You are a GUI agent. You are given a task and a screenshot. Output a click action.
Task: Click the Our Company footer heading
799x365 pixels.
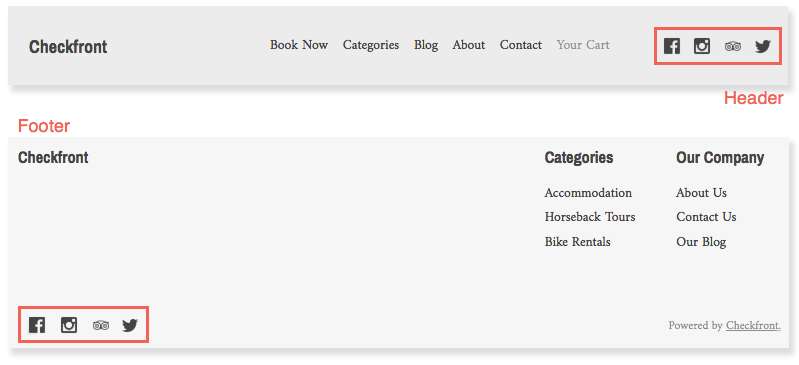tap(720, 158)
